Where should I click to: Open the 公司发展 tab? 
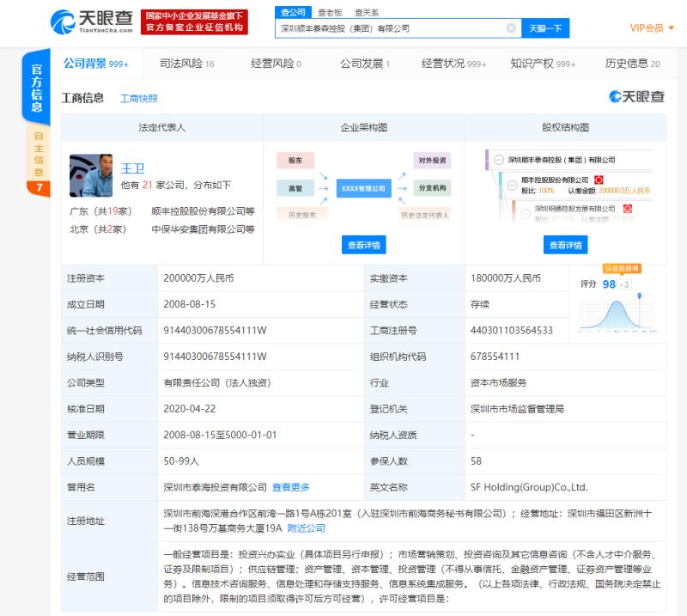[x=364, y=64]
